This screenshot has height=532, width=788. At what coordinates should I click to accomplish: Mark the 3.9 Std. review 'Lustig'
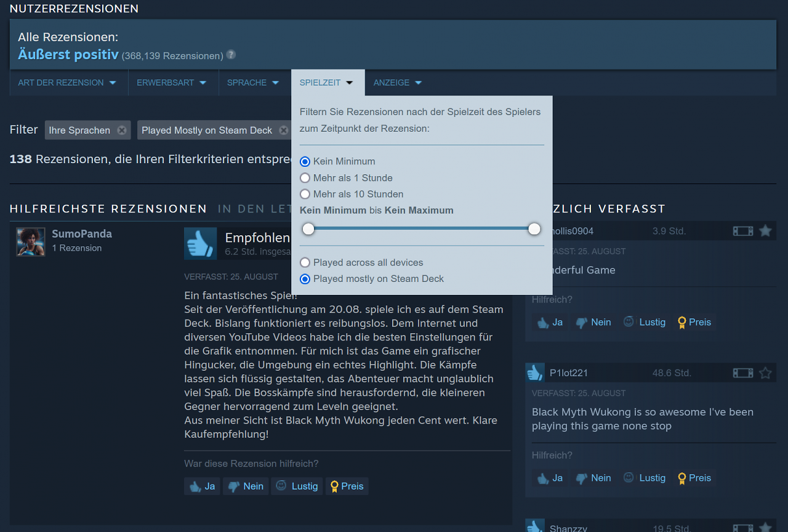point(645,322)
